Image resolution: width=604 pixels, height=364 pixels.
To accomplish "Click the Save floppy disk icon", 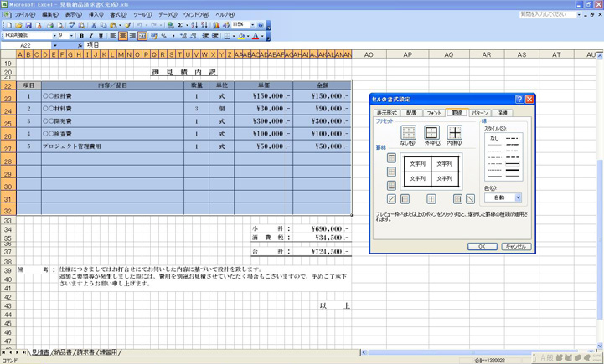I will coord(28,25).
